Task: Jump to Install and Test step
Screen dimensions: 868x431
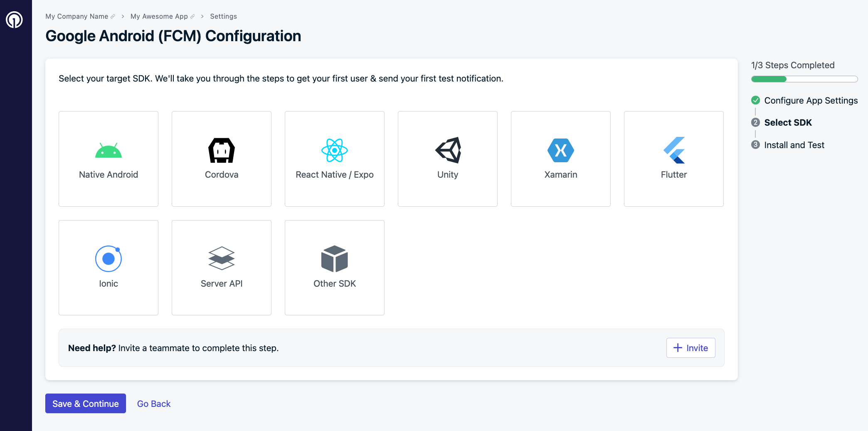Action: coord(794,145)
